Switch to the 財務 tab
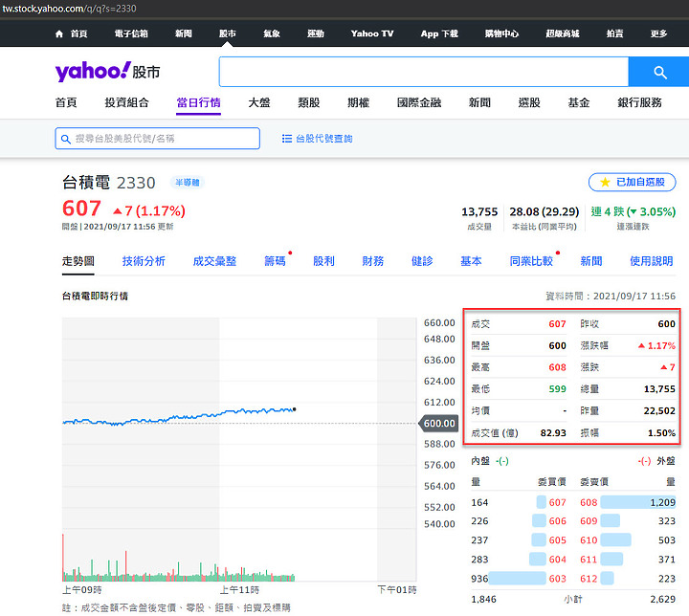The height and width of the screenshot is (616, 689). tap(372, 261)
